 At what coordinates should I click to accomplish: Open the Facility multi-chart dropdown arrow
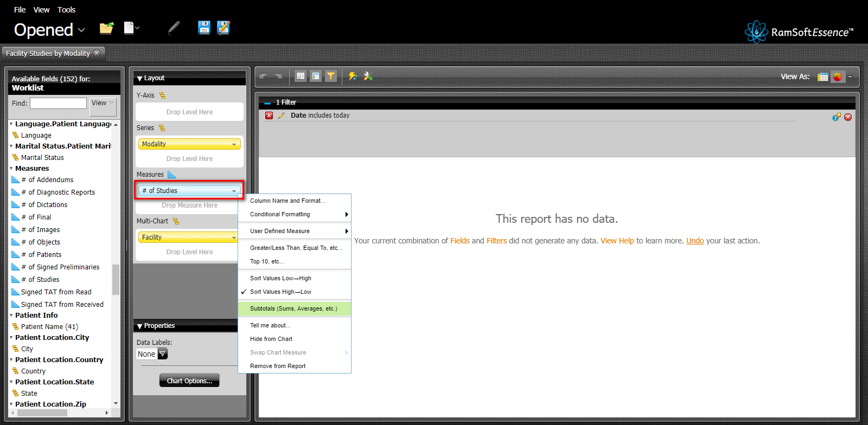234,237
